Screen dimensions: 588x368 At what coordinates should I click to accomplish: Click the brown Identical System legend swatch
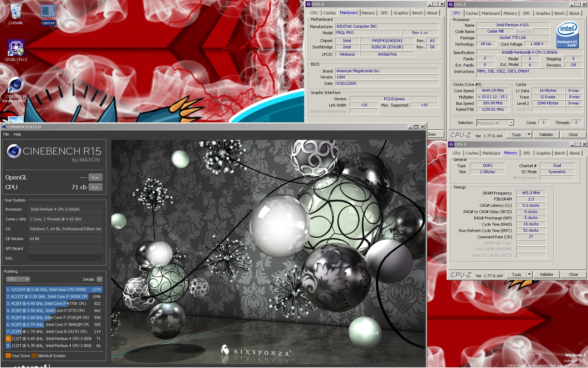click(x=34, y=356)
